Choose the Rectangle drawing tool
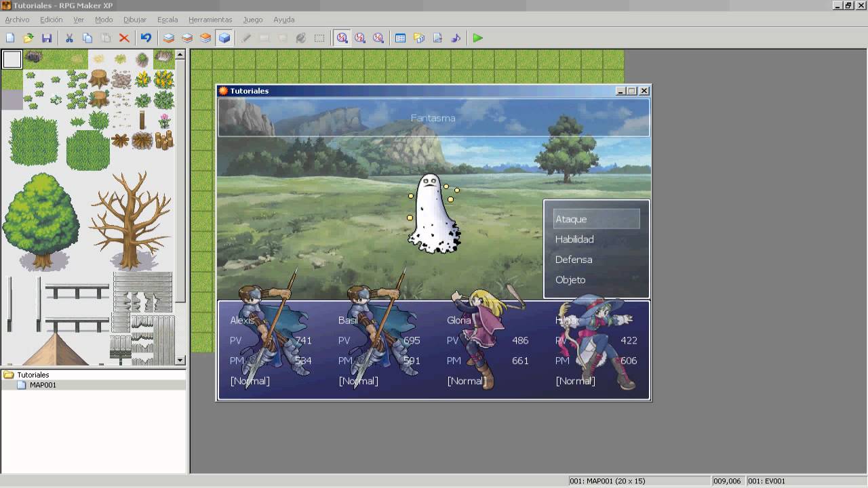 [264, 38]
